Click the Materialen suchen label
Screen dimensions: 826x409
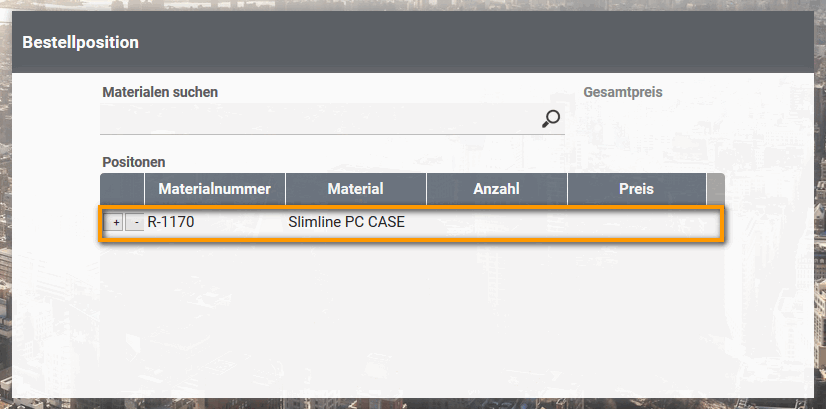click(160, 92)
